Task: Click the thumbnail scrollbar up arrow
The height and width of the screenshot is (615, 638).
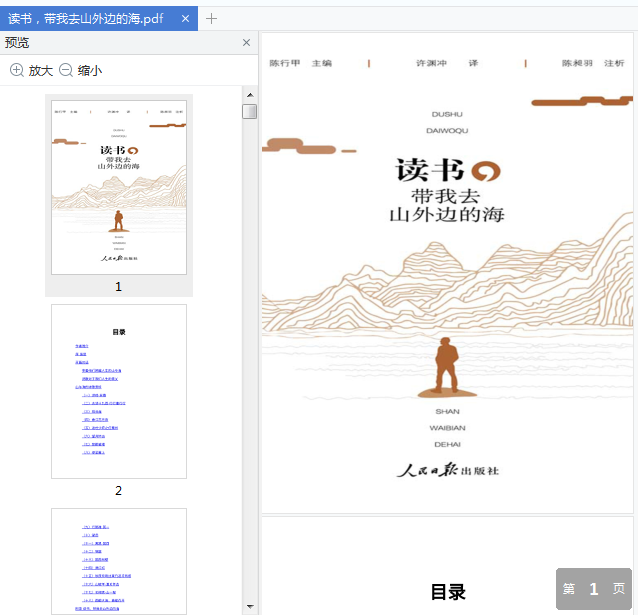Action: [x=250, y=95]
